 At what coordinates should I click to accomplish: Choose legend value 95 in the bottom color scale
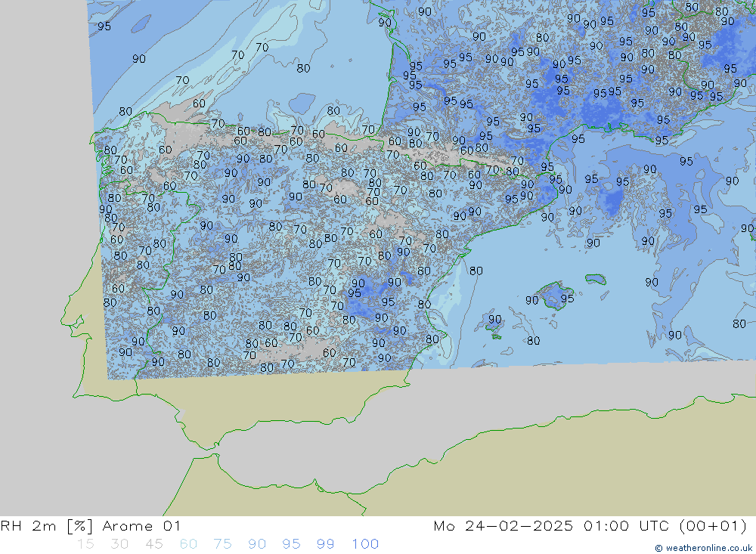click(x=291, y=544)
